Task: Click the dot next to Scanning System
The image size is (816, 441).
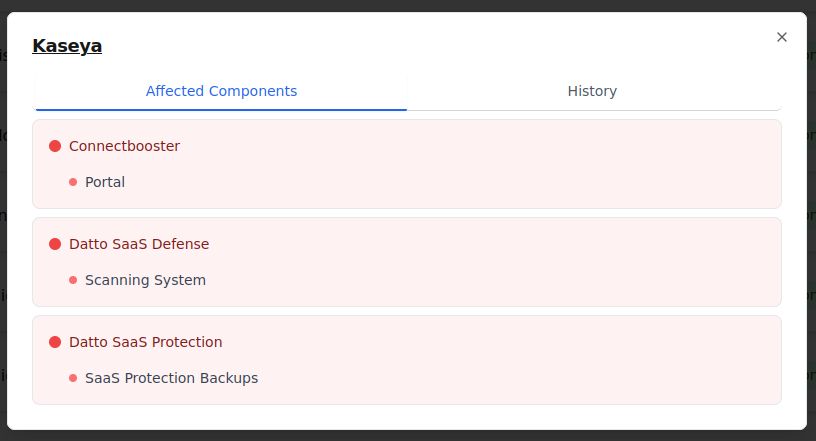Action: (73, 280)
